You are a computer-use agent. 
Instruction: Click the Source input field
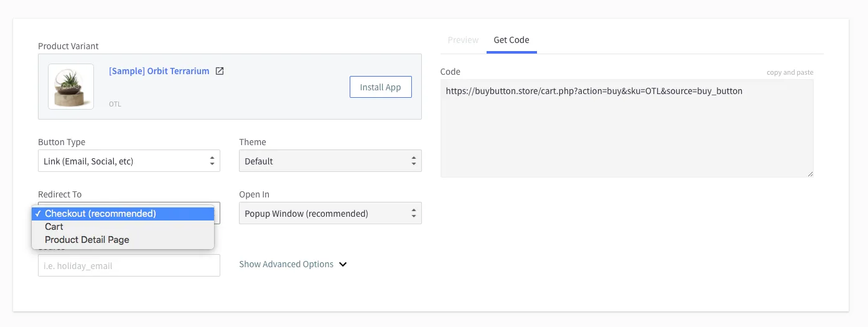[129, 266]
